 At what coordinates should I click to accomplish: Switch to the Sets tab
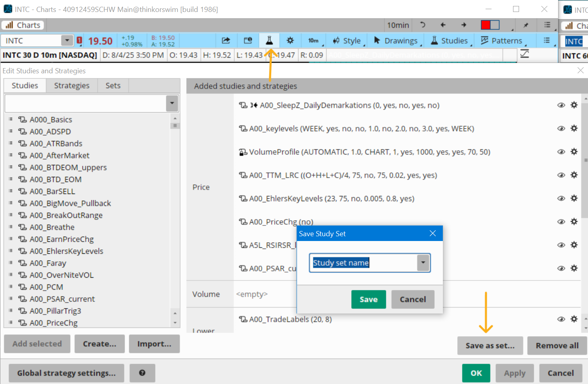[x=113, y=86]
